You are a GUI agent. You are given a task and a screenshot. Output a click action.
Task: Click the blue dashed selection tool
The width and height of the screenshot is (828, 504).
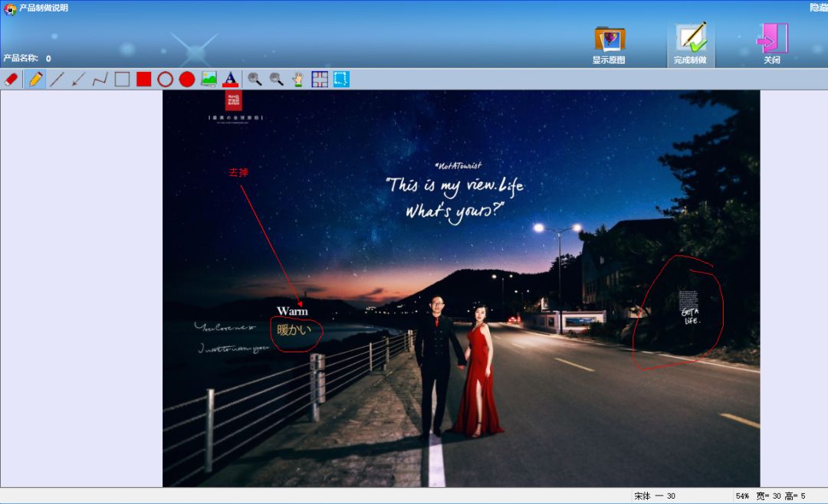(341, 79)
